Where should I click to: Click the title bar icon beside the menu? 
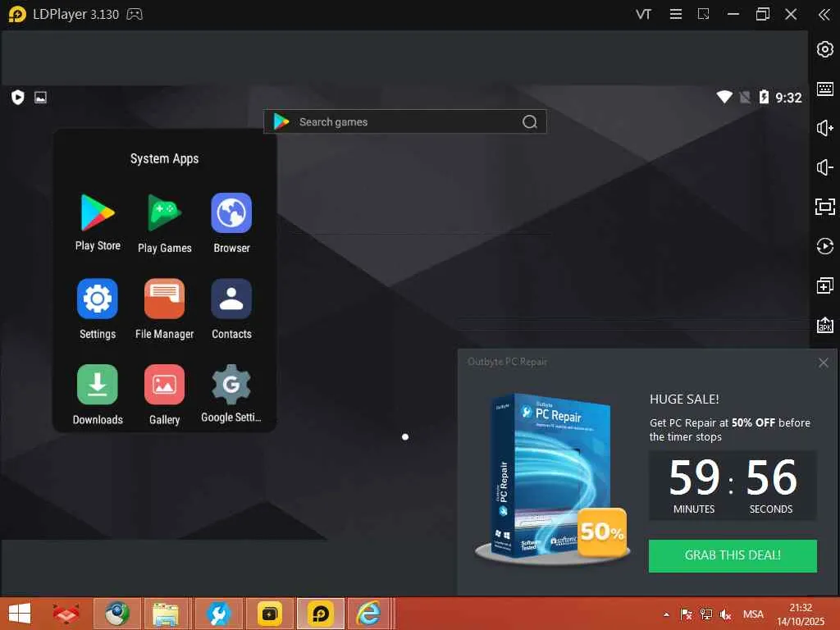click(703, 15)
